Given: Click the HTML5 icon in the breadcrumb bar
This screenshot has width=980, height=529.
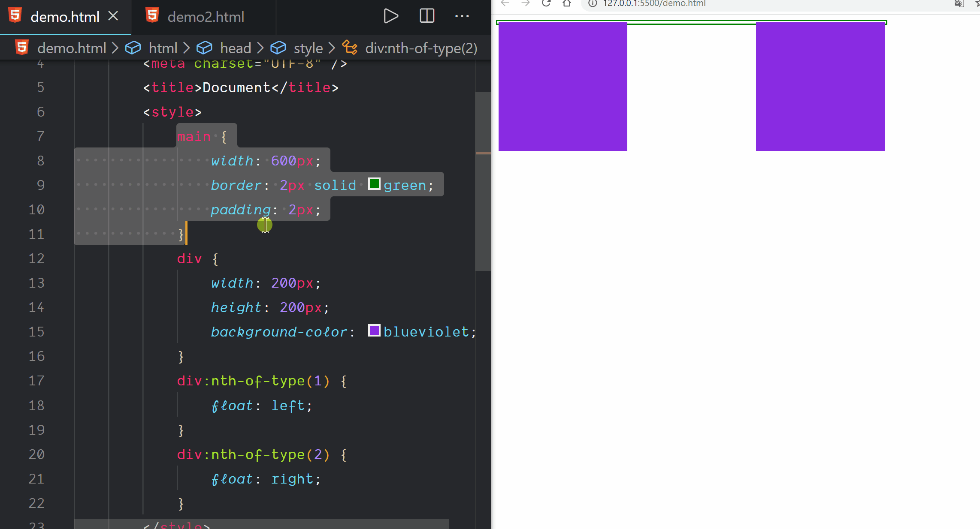Looking at the screenshot, I should [x=22, y=48].
